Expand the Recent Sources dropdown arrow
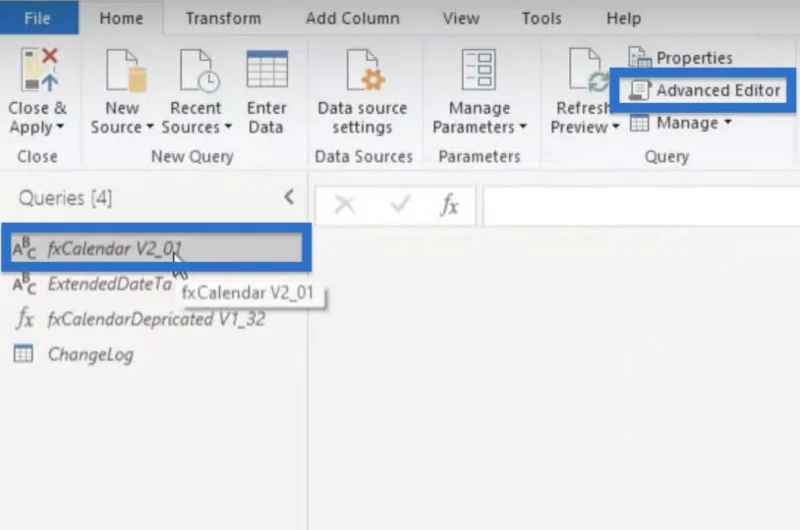 [228, 126]
